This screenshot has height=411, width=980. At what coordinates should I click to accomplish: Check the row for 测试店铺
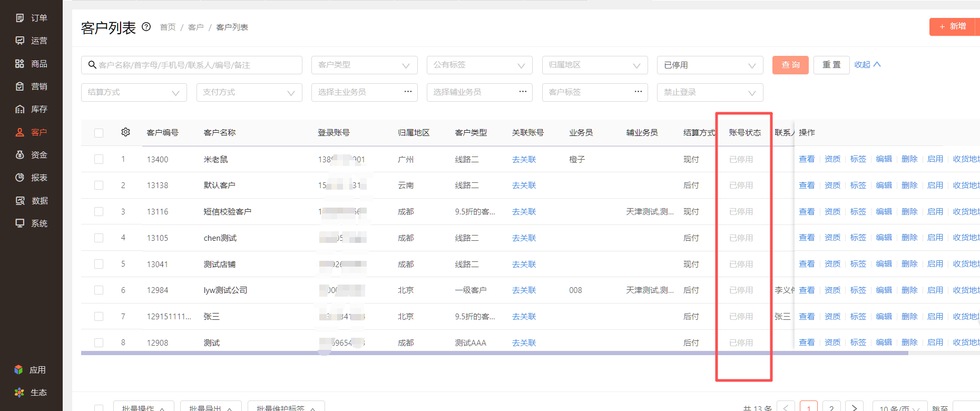click(99, 264)
